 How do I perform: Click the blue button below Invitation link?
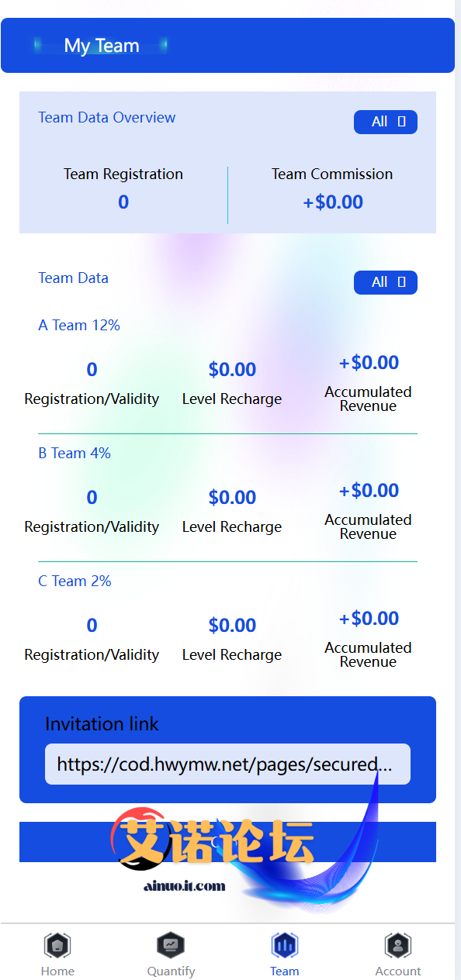point(227,842)
